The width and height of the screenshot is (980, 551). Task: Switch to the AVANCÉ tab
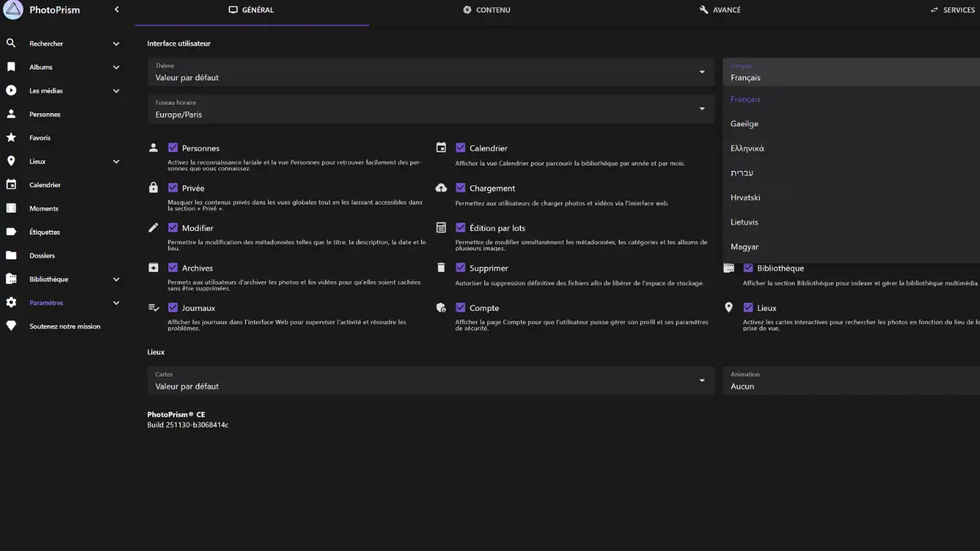(x=720, y=10)
